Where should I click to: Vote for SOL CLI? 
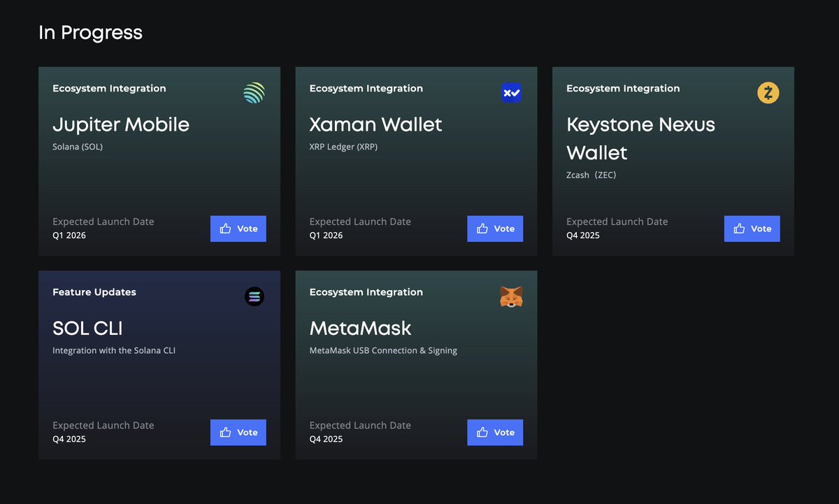(x=238, y=433)
